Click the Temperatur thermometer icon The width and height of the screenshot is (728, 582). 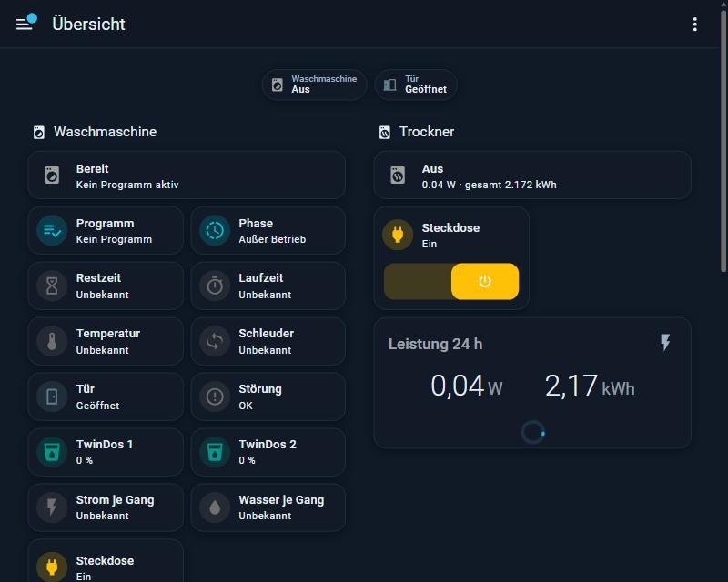pyautogui.click(x=52, y=342)
